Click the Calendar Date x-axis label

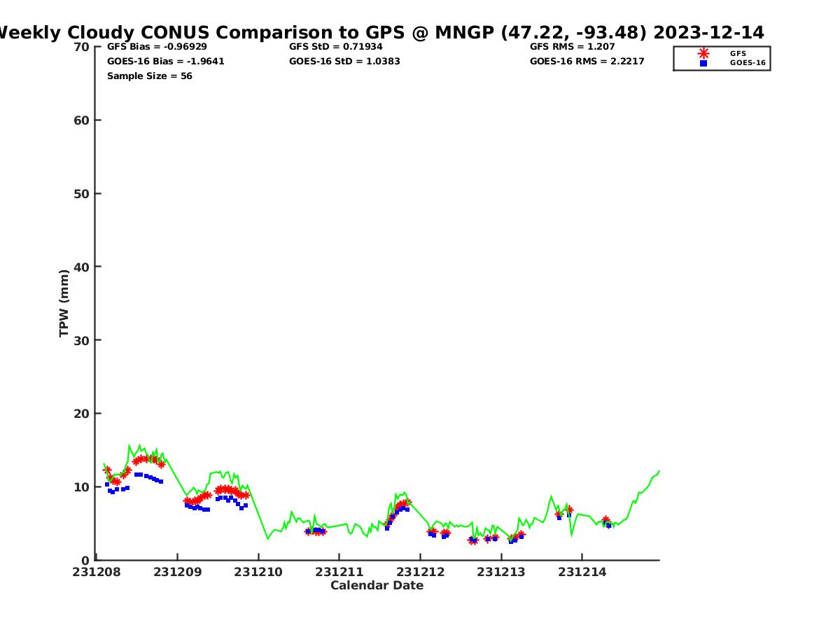pyautogui.click(x=377, y=585)
